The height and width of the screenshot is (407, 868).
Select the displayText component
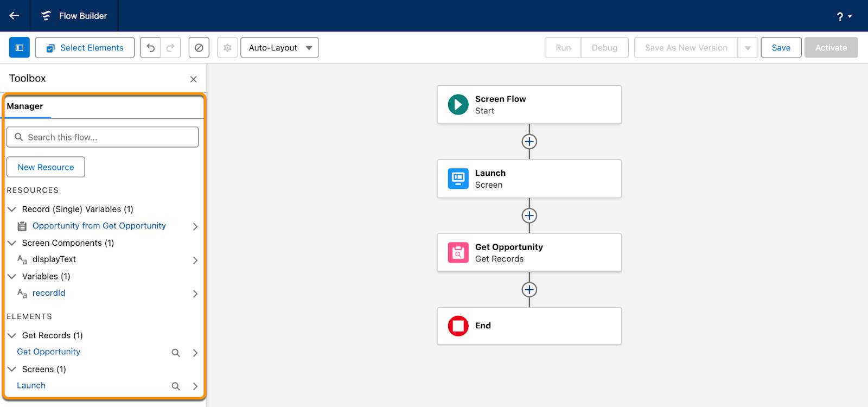click(54, 259)
